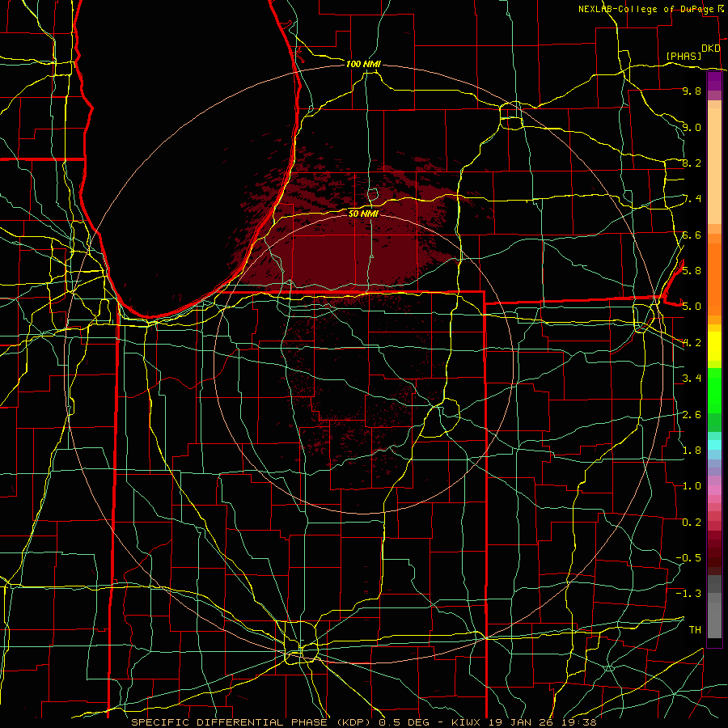
Task: Click the 9.0 scale value
Action: tap(692, 127)
